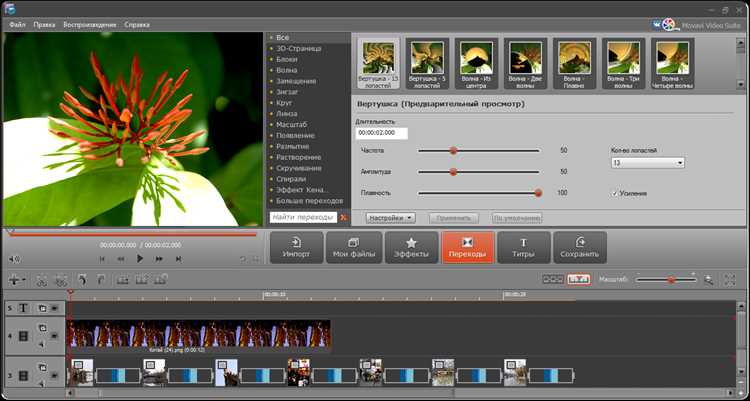Image resolution: width=750 pixels, height=401 pixels.
Task: Click the Амплитуда slider handle
Action: 453,172
